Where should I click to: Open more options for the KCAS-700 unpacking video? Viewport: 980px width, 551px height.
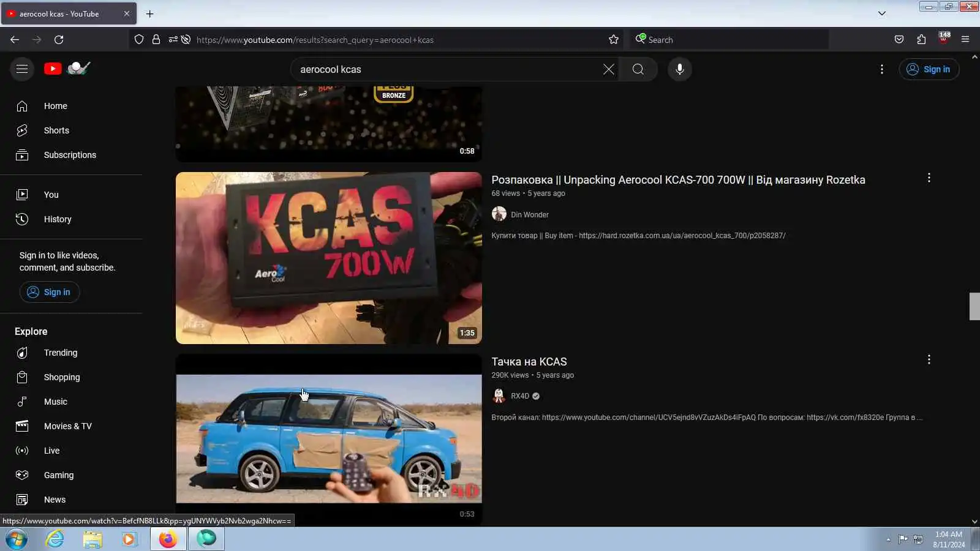pos(929,178)
